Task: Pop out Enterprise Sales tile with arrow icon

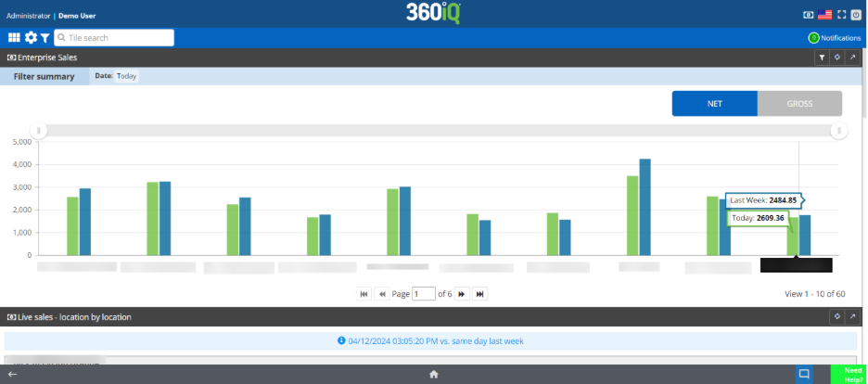Action: (853, 58)
